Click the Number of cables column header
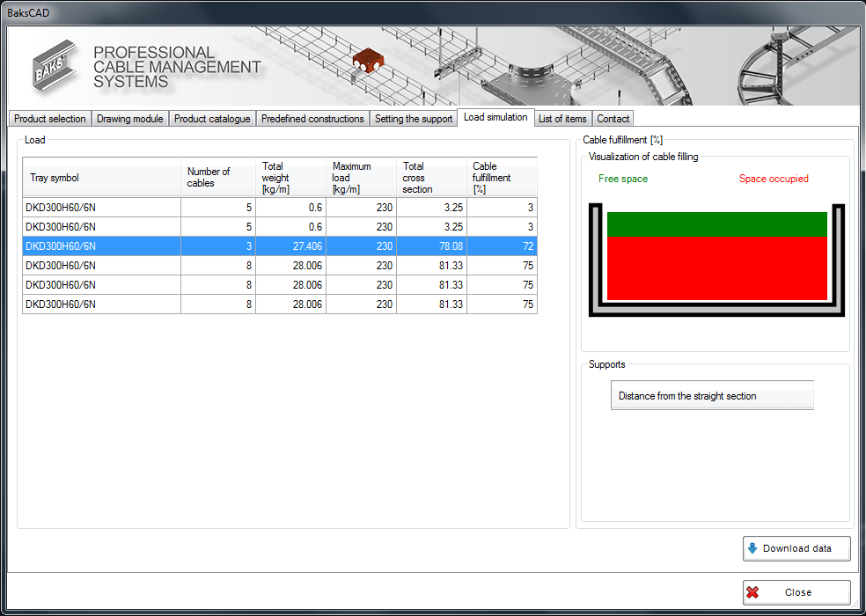Image resolution: width=866 pixels, height=616 pixels. coord(218,178)
